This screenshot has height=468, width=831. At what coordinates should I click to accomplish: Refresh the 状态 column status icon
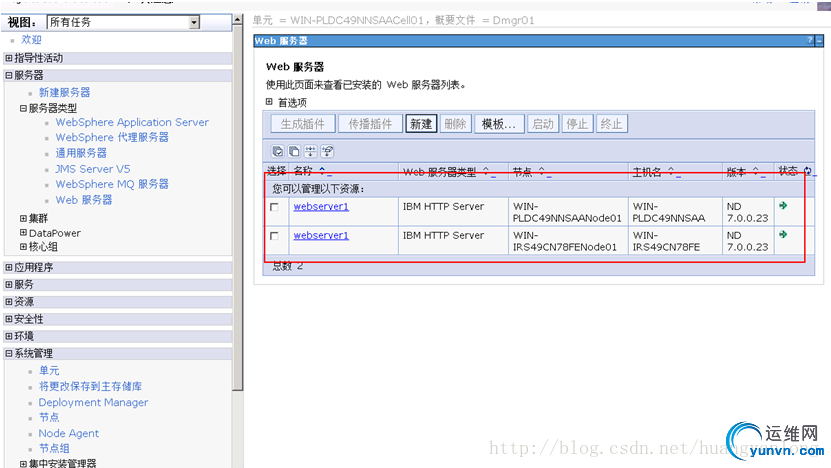pyautogui.click(x=808, y=171)
